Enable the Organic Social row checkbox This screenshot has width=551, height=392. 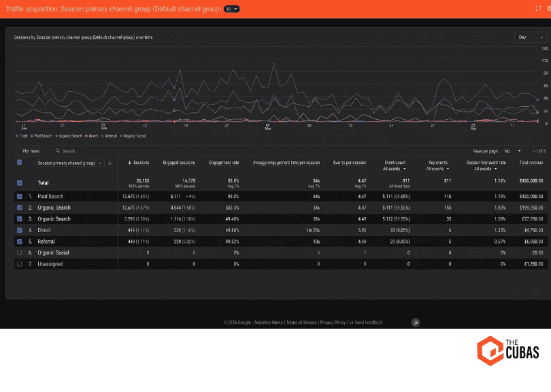[x=18, y=252]
